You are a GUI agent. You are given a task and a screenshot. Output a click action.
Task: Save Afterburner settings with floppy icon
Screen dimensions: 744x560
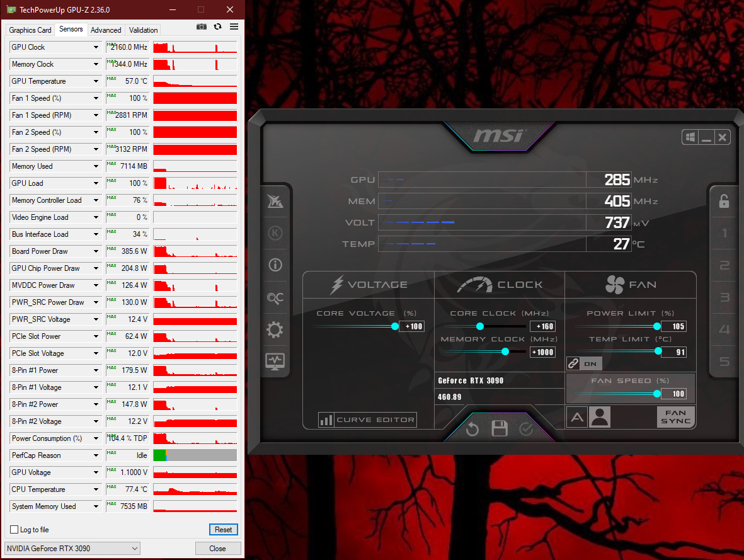(499, 428)
